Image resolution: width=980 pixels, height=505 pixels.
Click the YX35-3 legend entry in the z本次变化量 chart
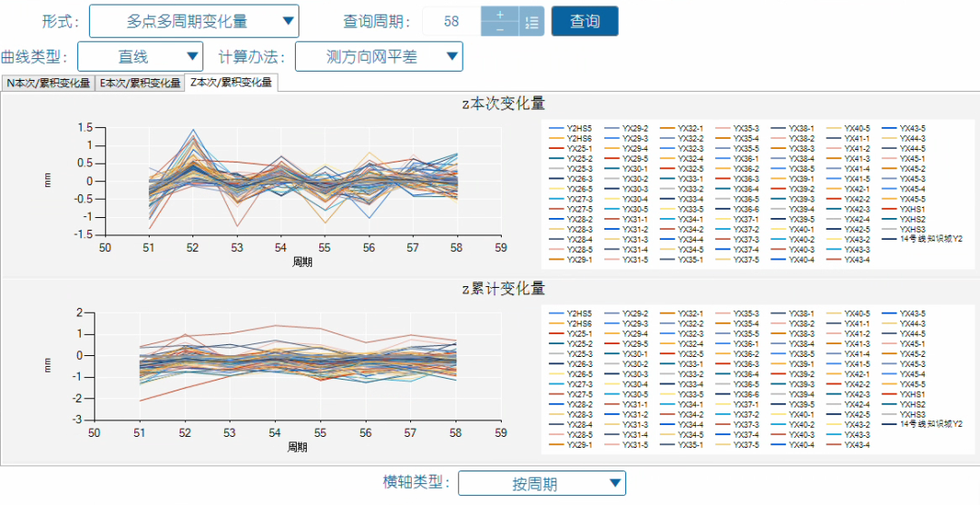[x=738, y=128]
